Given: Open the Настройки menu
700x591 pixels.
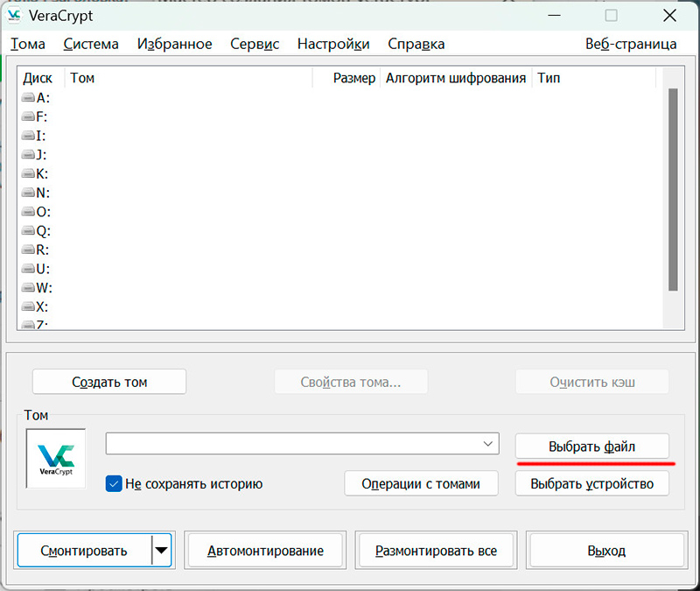Looking at the screenshot, I should [332, 44].
